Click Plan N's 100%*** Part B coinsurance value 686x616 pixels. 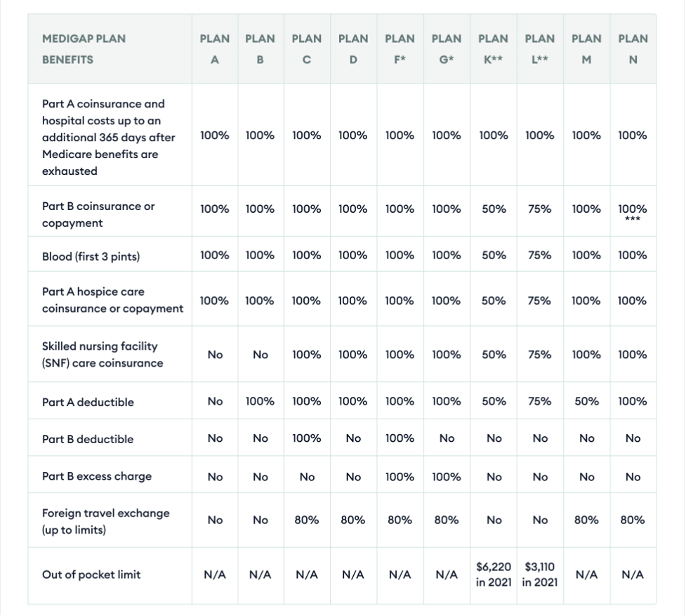pos(633,211)
